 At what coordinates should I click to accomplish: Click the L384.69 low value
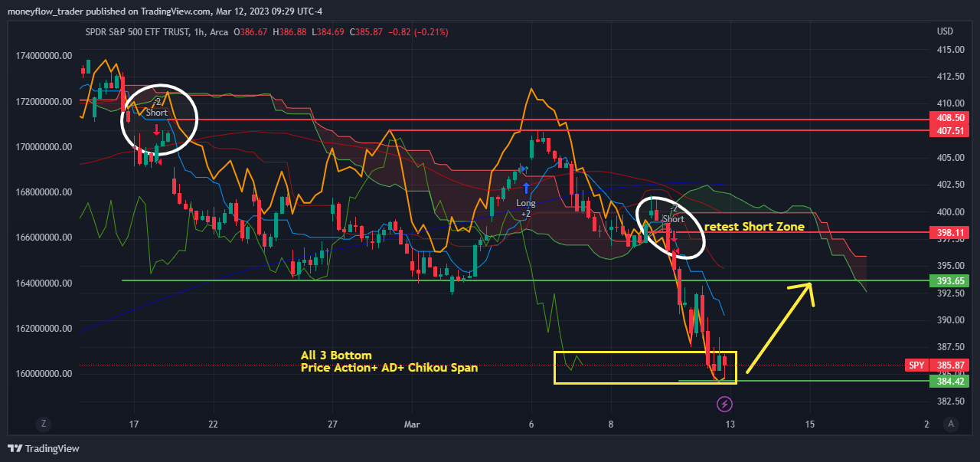(x=328, y=32)
